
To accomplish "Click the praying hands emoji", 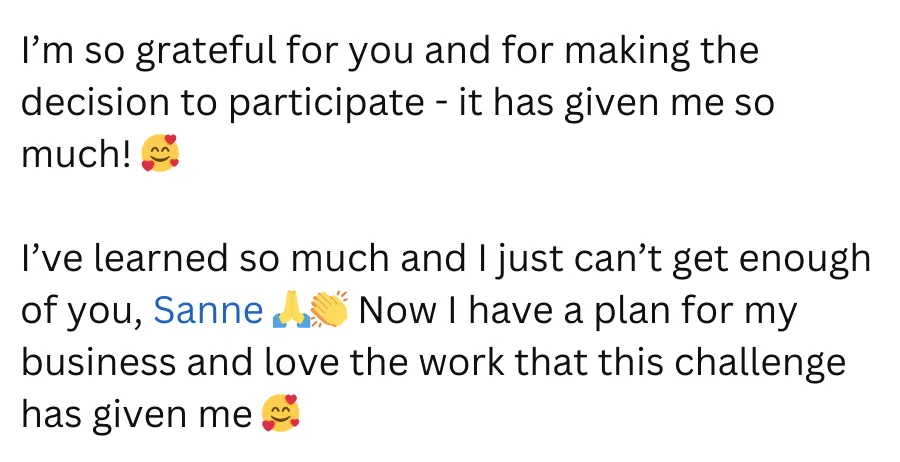I will [291, 309].
